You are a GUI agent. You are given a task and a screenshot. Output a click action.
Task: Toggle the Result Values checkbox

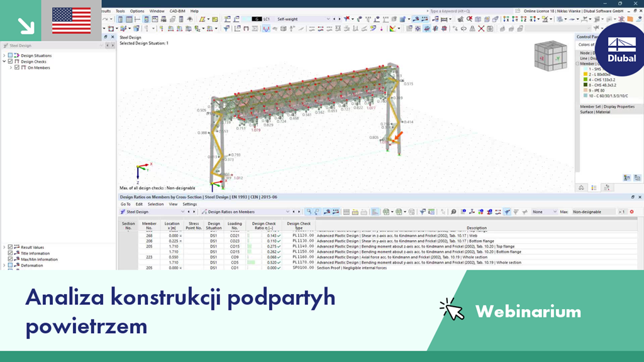tap(10, 247)
